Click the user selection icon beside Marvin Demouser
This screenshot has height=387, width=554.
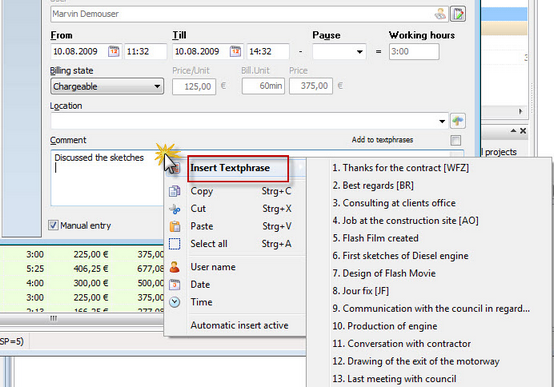440,14
